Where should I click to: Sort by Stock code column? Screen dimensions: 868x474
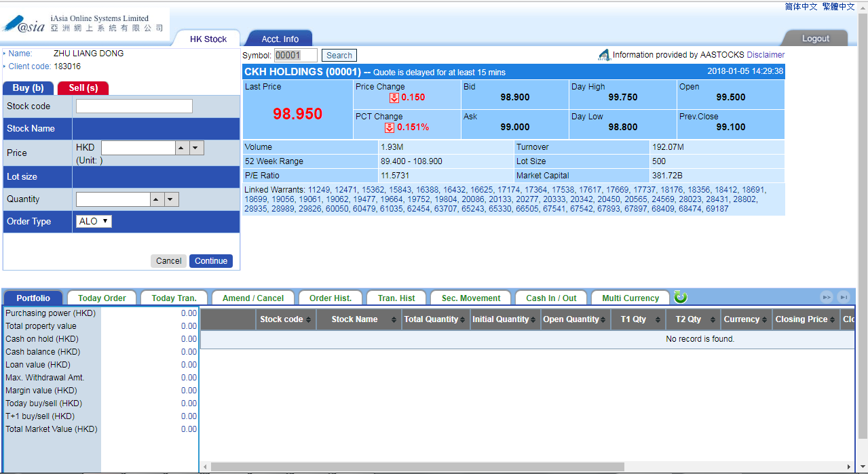pyautogui.click(x=286, y=319)
